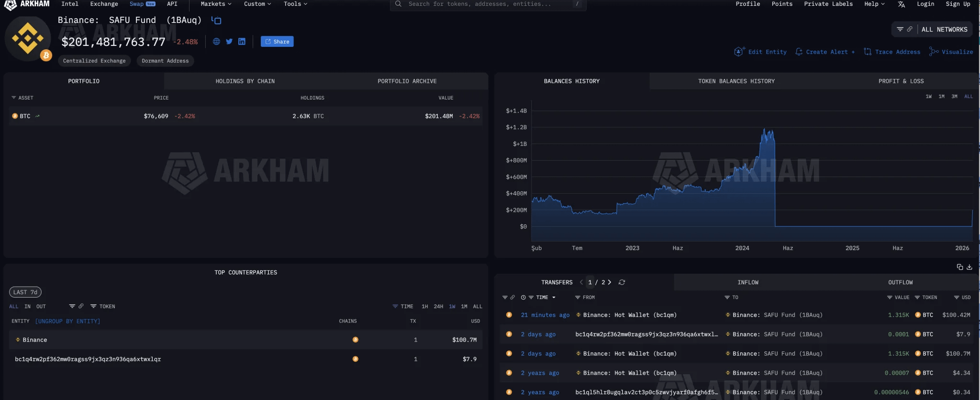This screenshot has width=980, height=400.
Task: Click the filter icon beside ALL NETWORKS
Action: [x=900, y=29]
